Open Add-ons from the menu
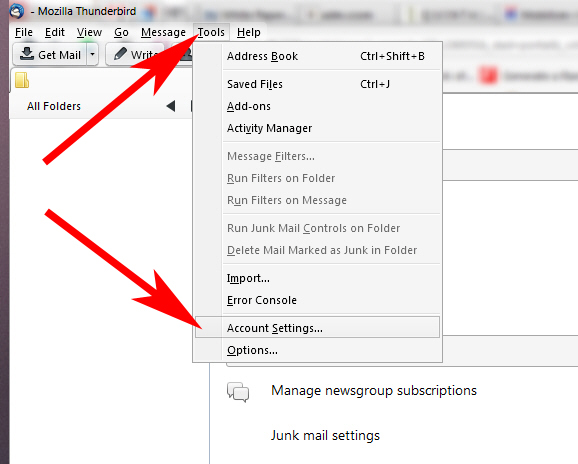This screenshot has height=464, width=578. (317, 106)
